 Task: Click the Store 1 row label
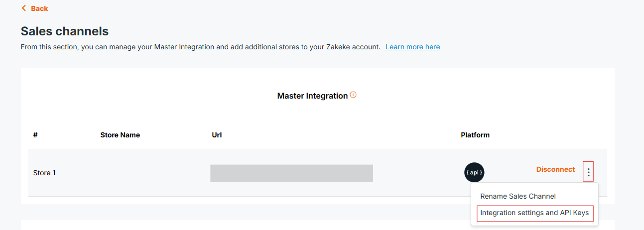click(x=44, y=173)
